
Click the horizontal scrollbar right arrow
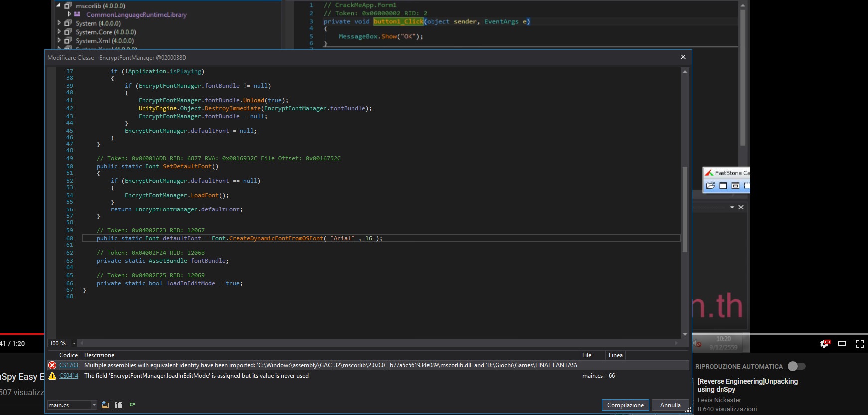coord(676,343)
